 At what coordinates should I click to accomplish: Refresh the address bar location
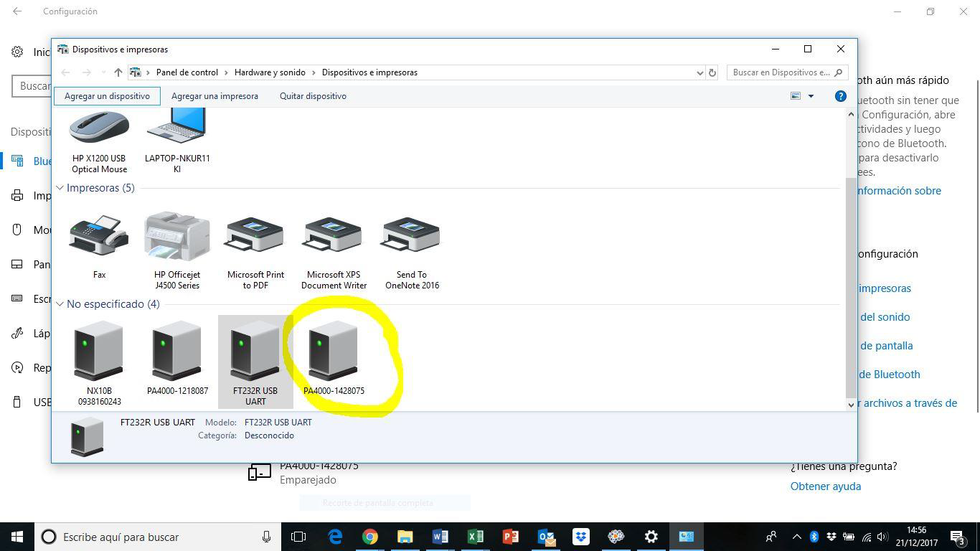click(712, 72)
